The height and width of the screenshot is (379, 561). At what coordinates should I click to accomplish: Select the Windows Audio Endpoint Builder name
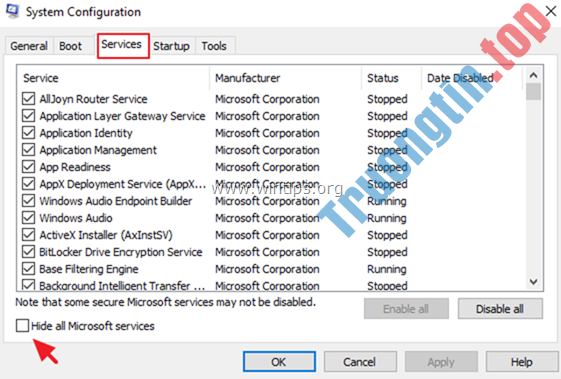(x=116, y=201)
